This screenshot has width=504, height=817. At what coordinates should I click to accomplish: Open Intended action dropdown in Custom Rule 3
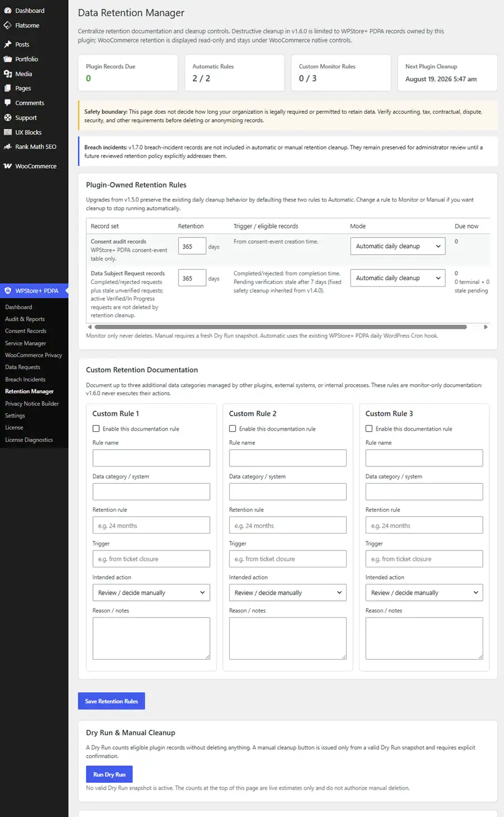[424, 592]
